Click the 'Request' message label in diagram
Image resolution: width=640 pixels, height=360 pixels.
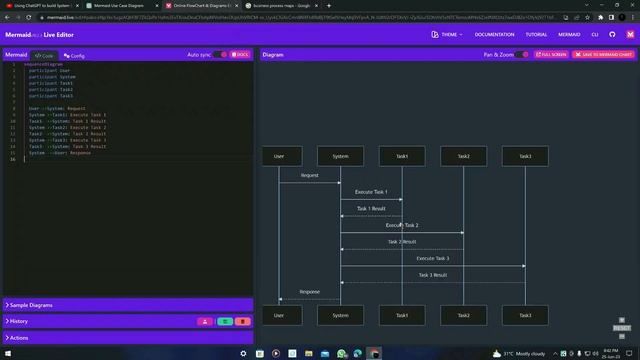coord(309,175)
